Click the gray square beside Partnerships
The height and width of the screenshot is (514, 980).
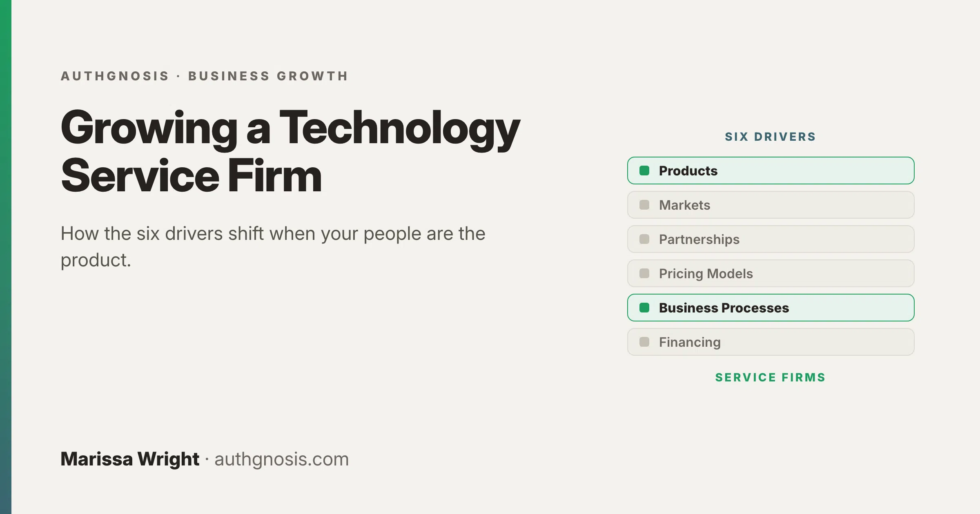click(x=644, y=239)
